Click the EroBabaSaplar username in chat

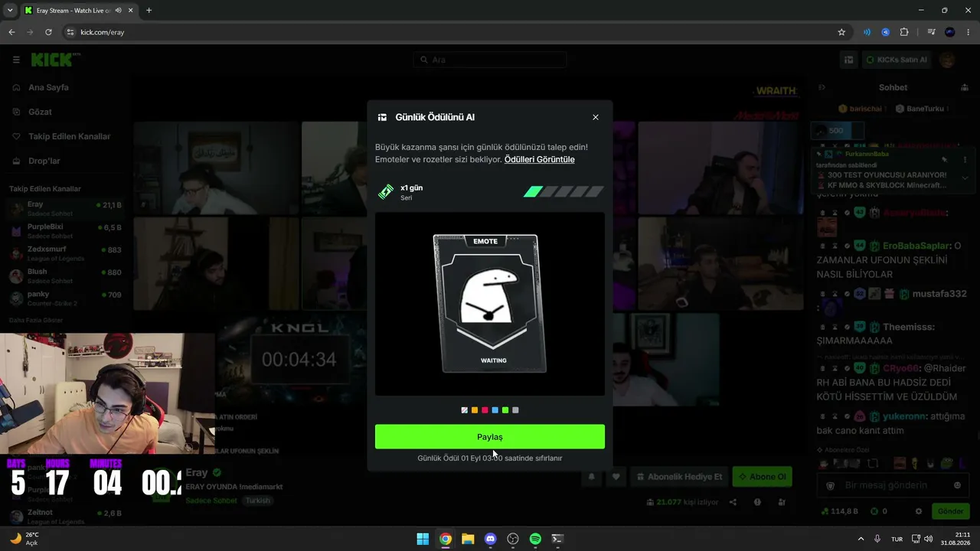point(916,246)
